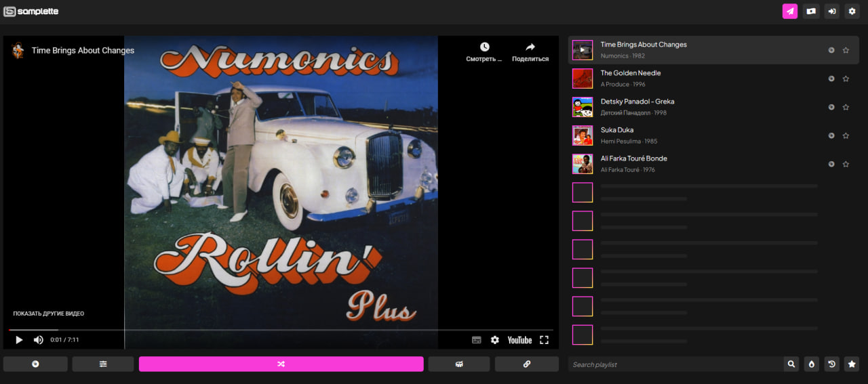Click the playlist title Suka Duka
Screen dimensions: 868x384
tap(617, 130)
